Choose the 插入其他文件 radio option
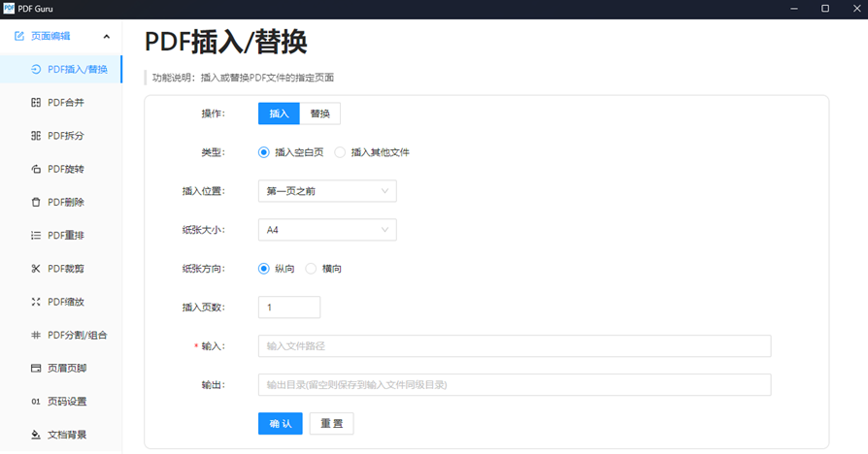 (340, 152)
